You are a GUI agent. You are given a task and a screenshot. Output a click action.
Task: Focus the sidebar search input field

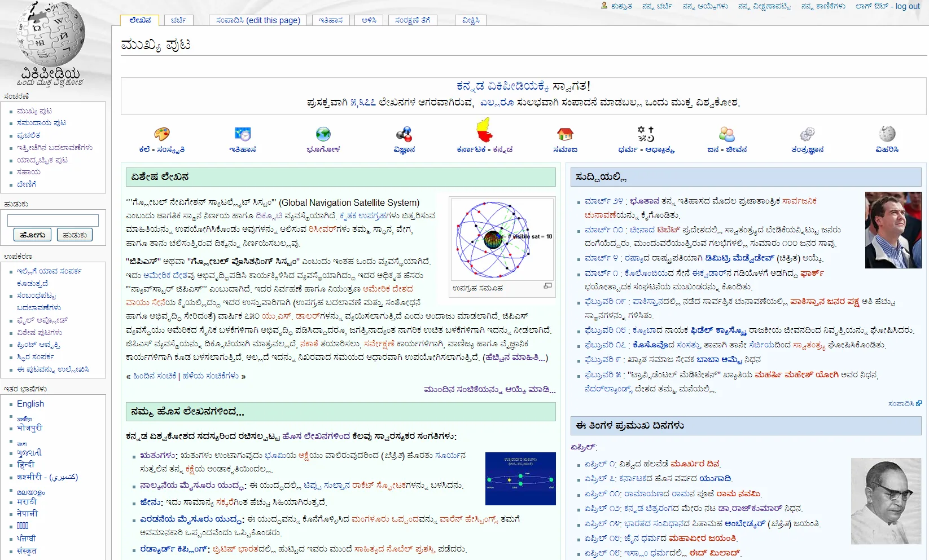[53, 221]
